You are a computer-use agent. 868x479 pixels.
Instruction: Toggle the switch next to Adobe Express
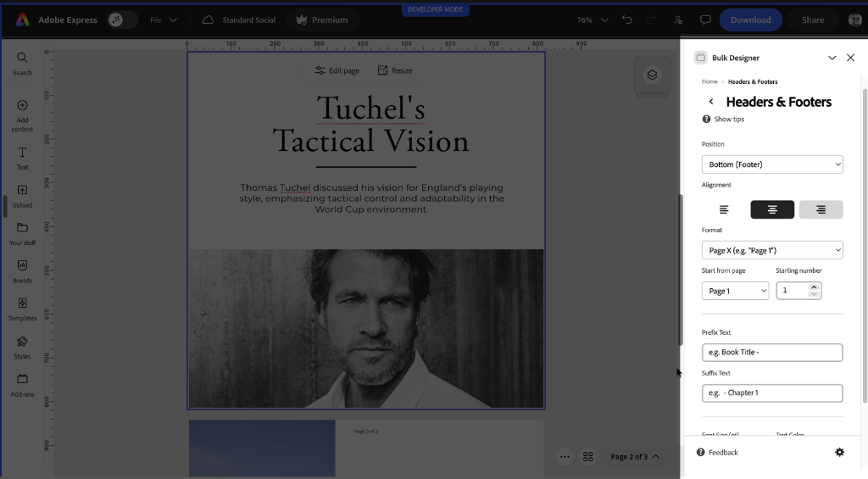[122, 20]
